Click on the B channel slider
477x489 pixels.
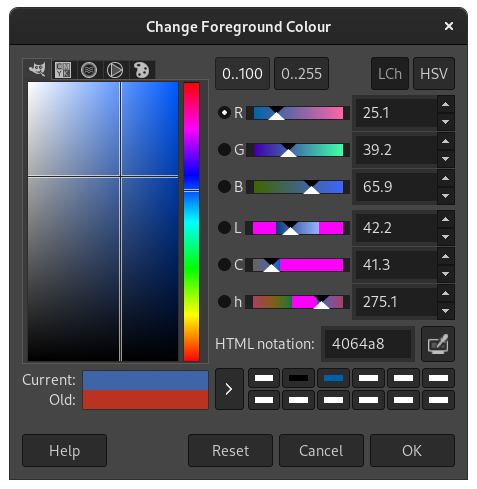pos(298,187)
